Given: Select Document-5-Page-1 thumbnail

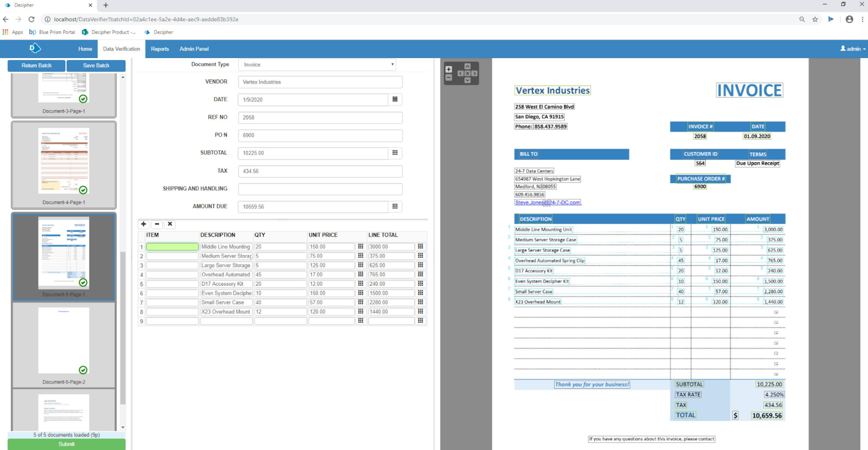Looking at the screenshot, I should click(x=63, y=257).
